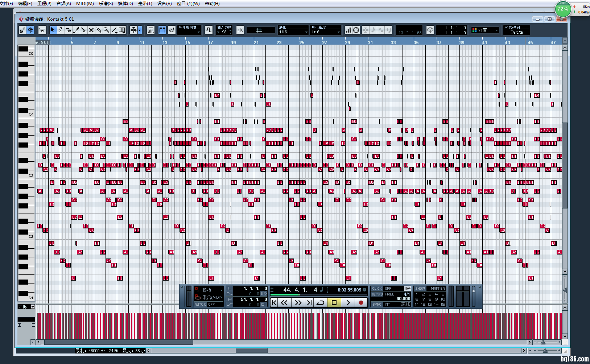Toggle Show Part Borders button
The image size is (590, 364).
[162, 30]
